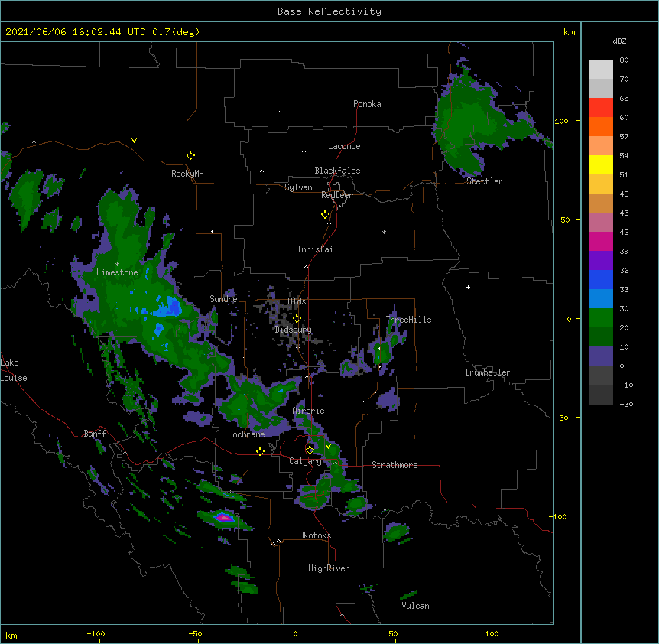Click the yellow diamond marker below Cochrane
The height and width of the screenshot is (644, 659).
point(260,452)
